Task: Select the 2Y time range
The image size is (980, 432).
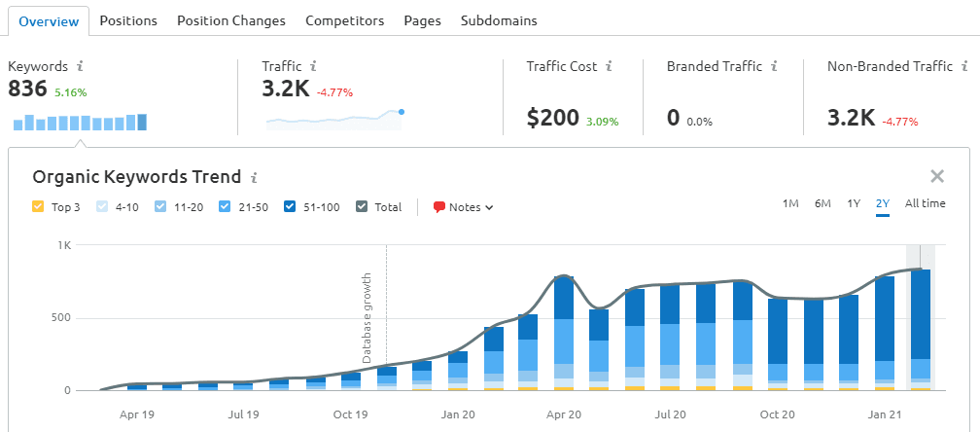Action: pos(883,203)
